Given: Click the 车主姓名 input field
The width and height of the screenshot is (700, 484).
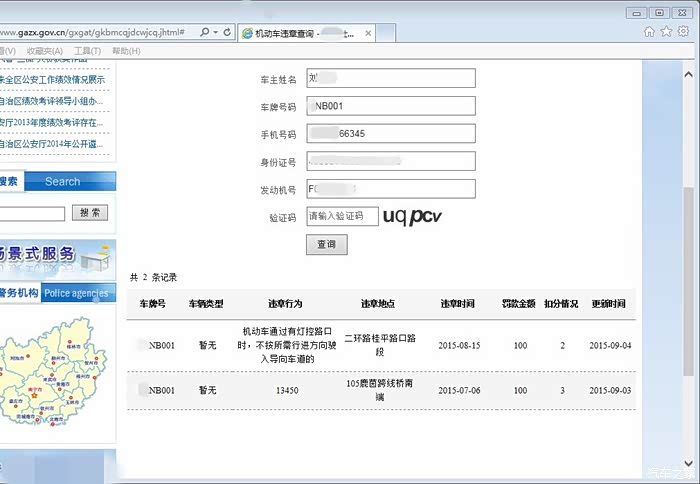Looking at the screenshot, I should (390, 78).
